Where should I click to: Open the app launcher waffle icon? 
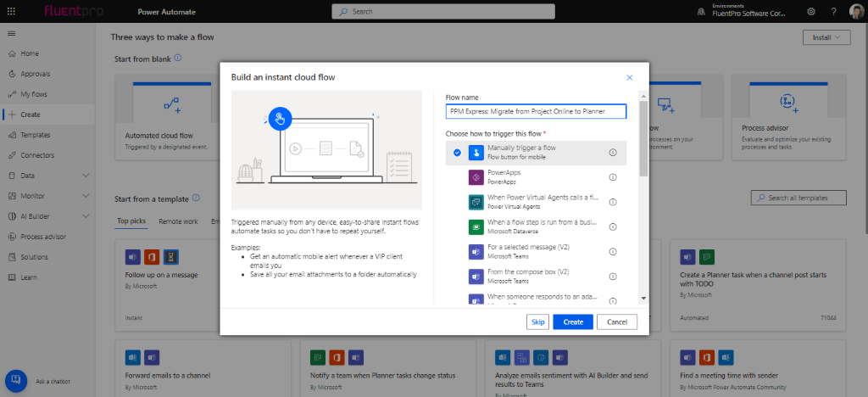click(12, 11)
